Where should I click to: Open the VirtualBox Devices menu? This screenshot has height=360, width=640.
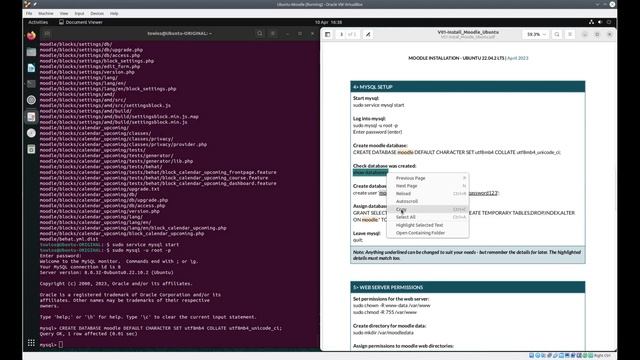point(97,13)
